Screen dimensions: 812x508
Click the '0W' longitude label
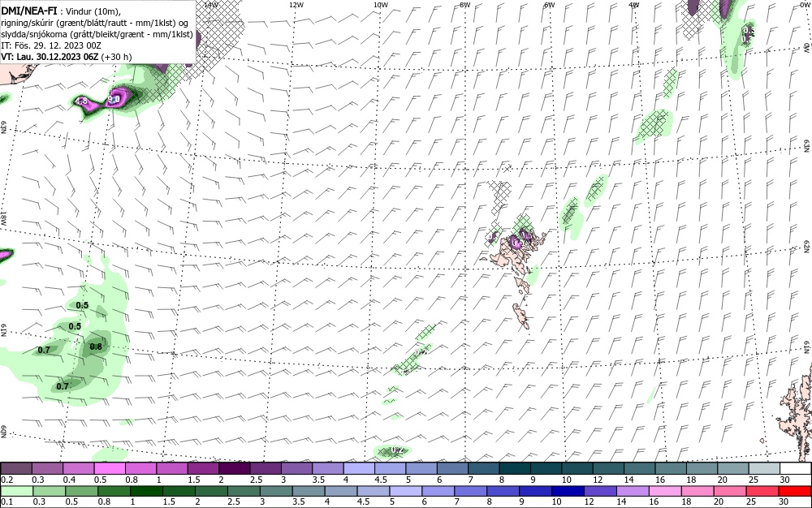coord(804,5)
